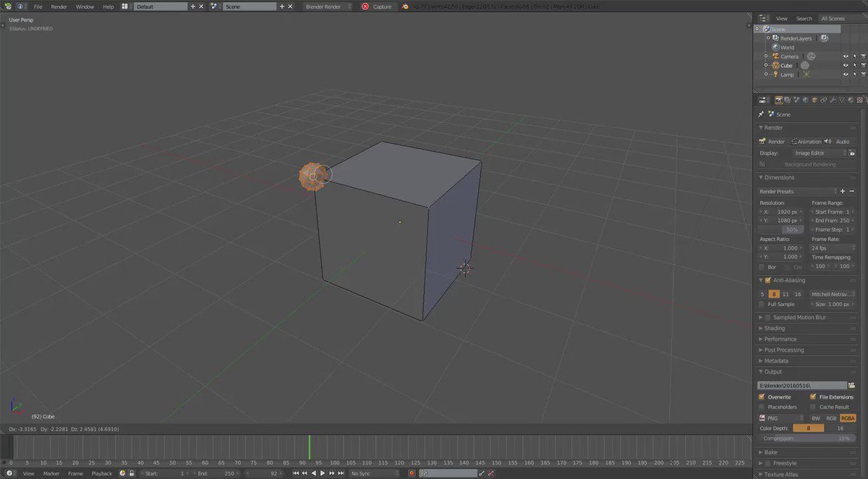Open the Material properties tab
Screen dimensions: 868x479
(851, 100)
